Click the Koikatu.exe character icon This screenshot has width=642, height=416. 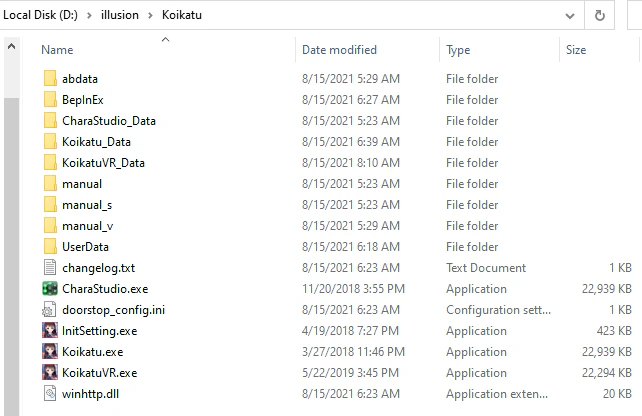tap(50, 352)
